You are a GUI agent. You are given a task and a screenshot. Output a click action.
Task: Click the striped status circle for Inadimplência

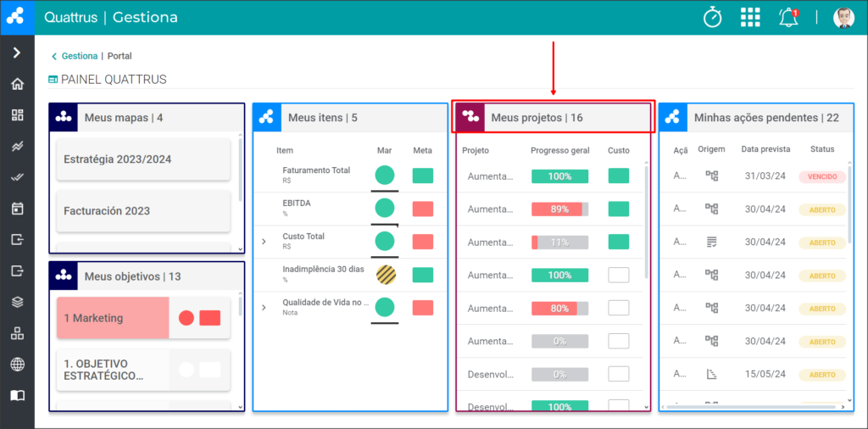[x=386, y=275]
